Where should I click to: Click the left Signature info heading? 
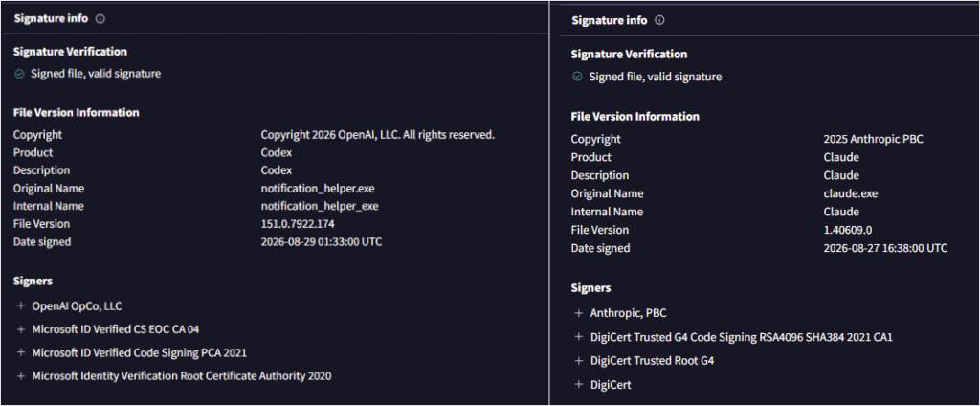click(x=52, y=19)
